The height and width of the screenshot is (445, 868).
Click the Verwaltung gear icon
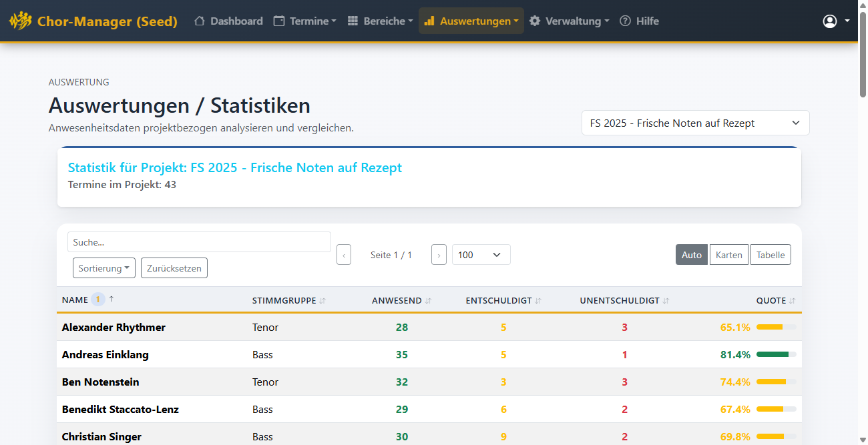535,21
